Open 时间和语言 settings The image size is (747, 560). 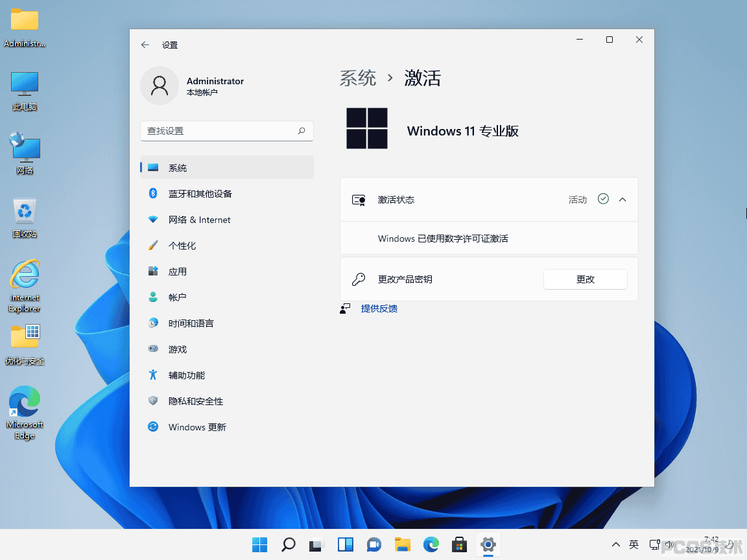(227, 323)
